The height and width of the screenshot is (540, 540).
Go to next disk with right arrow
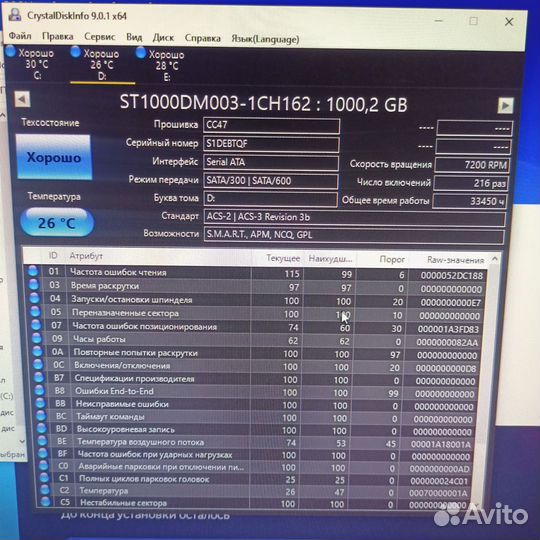coord(505,105)
